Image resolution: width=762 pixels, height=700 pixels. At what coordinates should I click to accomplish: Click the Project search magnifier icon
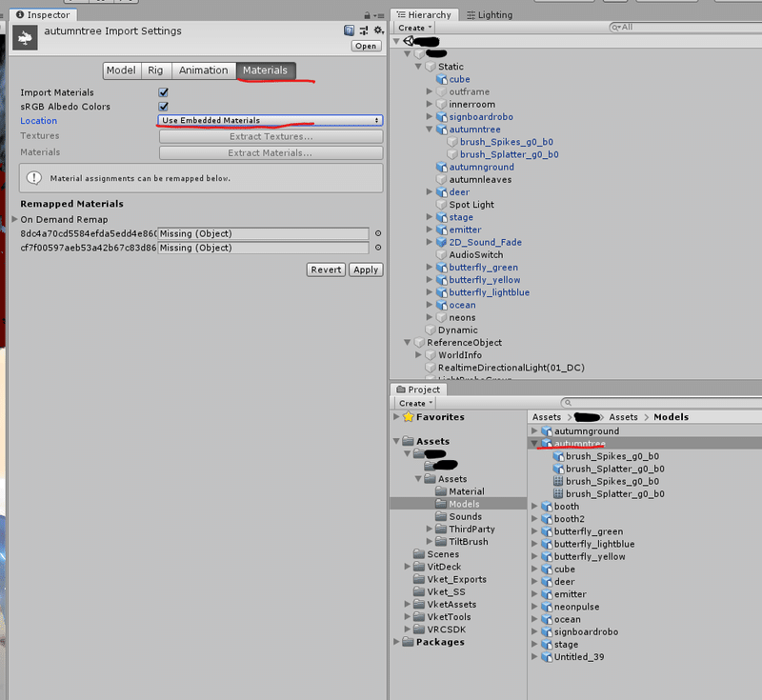click(x=568, y=403)
